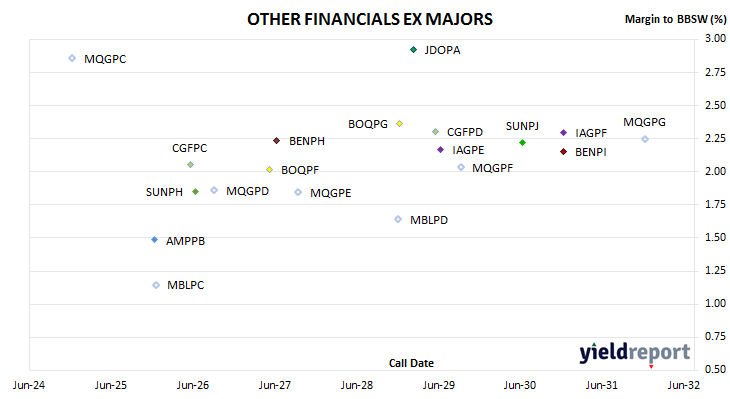The height and width of the screenshot is (399, 730).
Task: Select the MBLPC data point marker
Action: click(156, 285)
